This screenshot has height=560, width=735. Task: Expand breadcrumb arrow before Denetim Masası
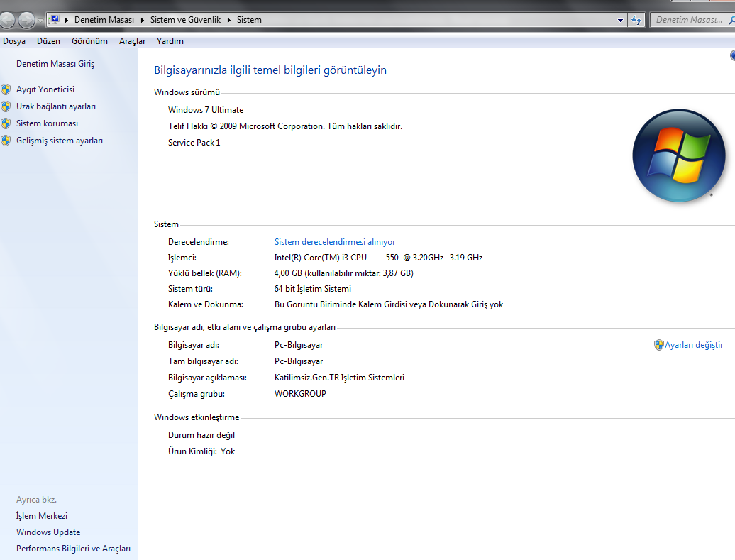tap(67, 20)
